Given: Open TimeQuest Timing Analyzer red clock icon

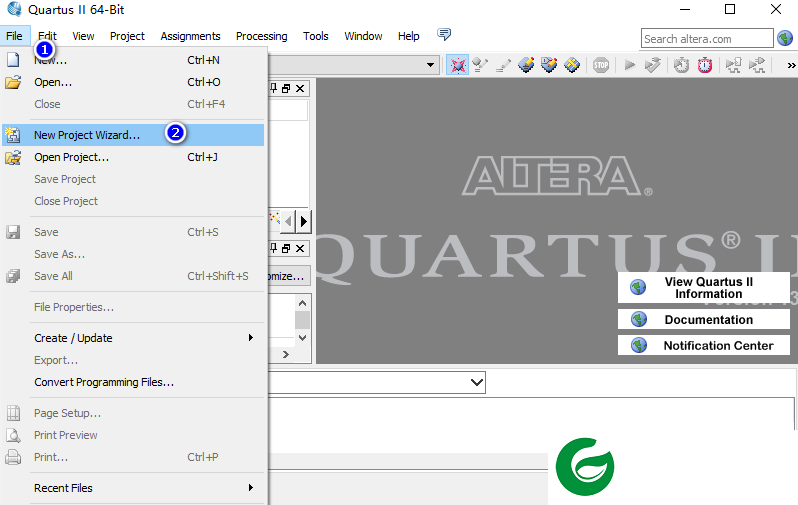Looking at the screenshot, I should point(705,65).
